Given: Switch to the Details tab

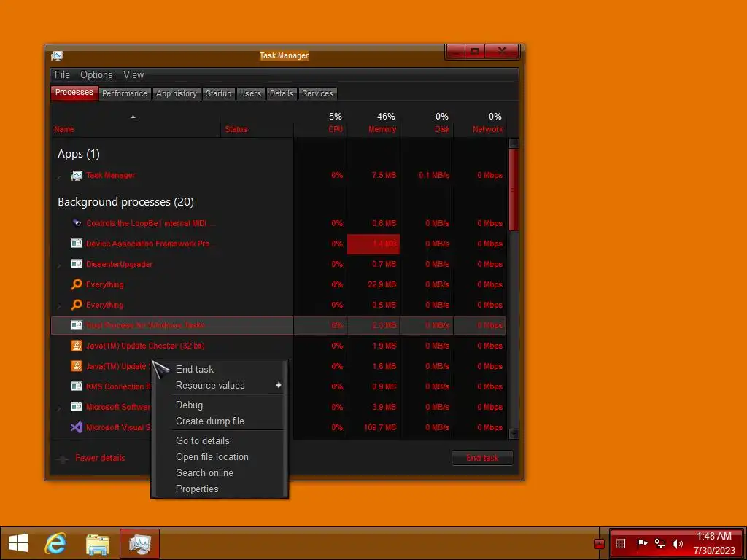Looking at the screenshot, I should [x=281, y=93].
